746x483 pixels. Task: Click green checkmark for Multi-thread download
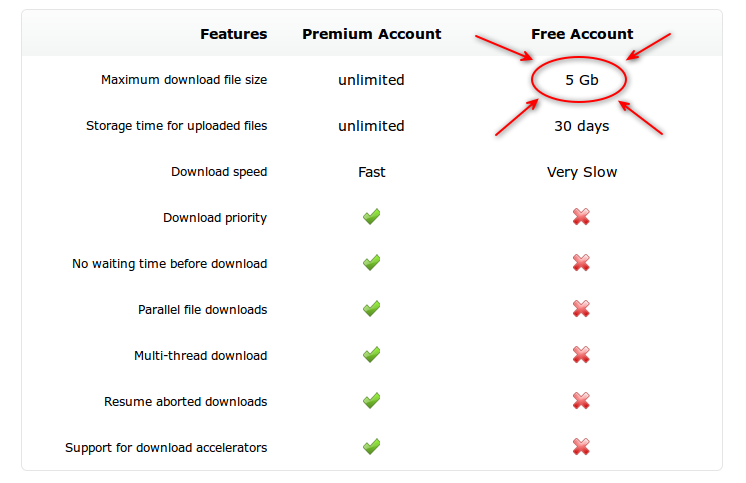pyautogui.click(x=372, y=355)
